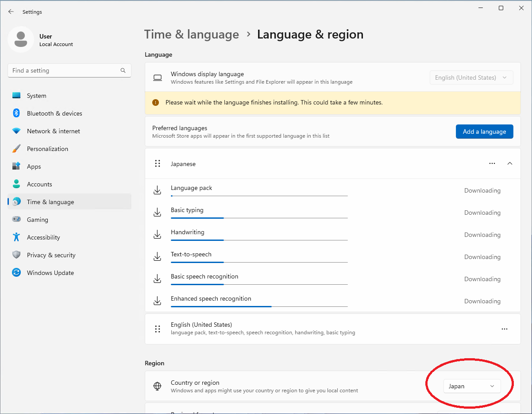The width and height of the screenshot is (532, 414).
Task: Collapse the Japanese language feature list
Action: click(510, 163)
